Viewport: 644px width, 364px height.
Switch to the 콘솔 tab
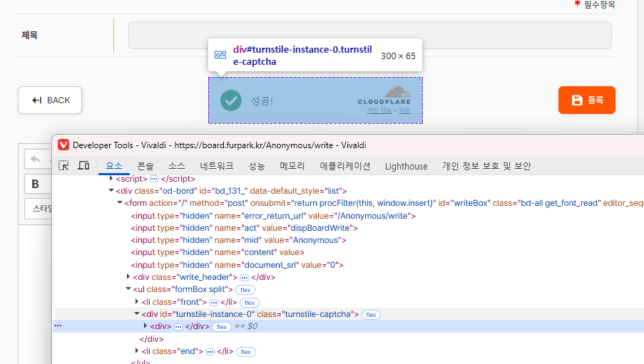[x=145, y=166]
